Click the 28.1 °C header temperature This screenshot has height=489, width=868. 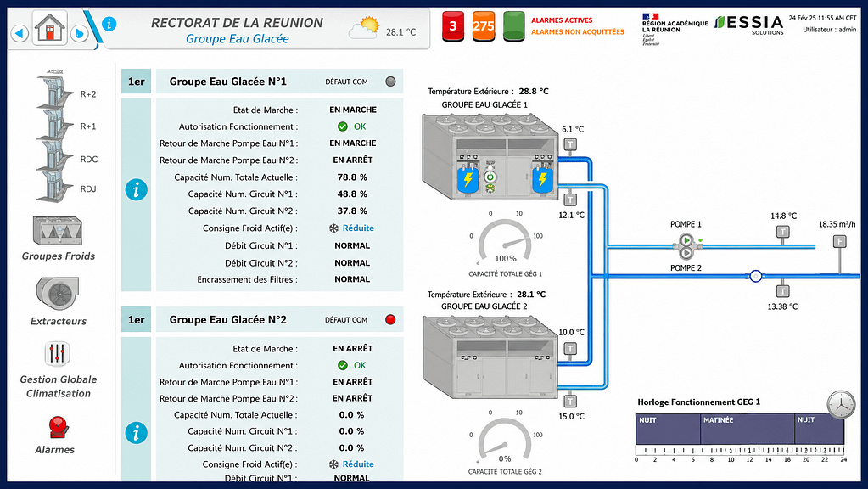(400, 32)
